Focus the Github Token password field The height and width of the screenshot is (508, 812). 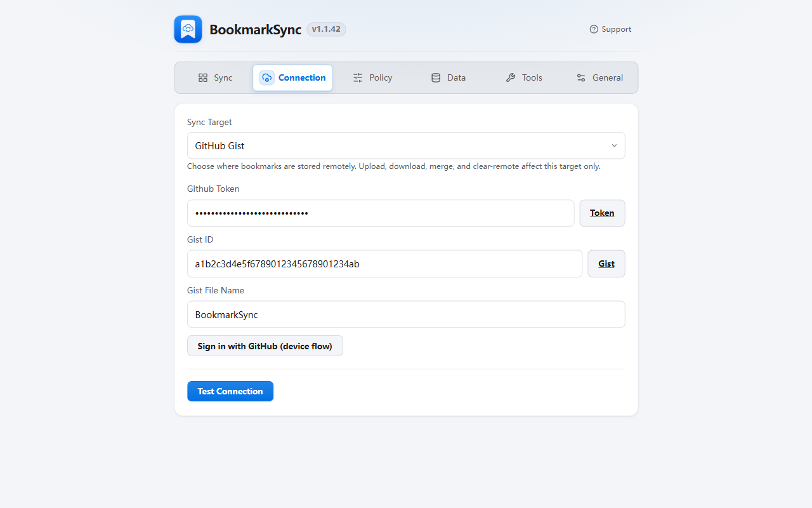tap(381, 213)
